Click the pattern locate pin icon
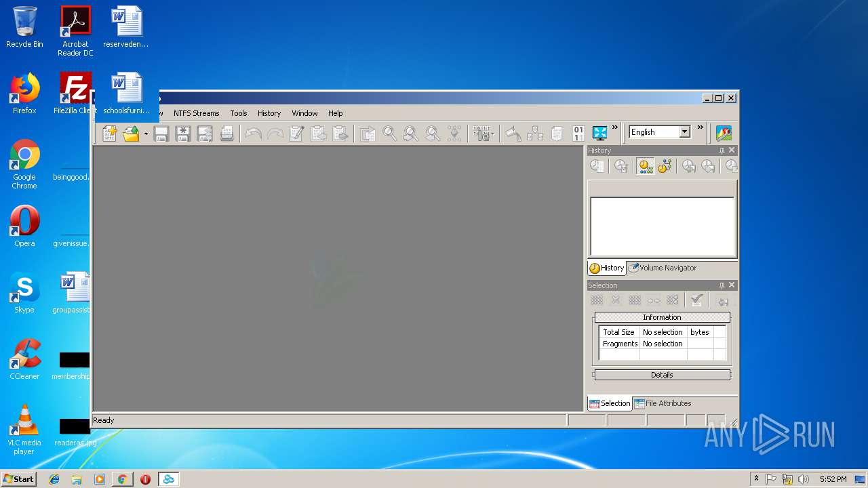The image size is (868, 488). coord(454,134)
